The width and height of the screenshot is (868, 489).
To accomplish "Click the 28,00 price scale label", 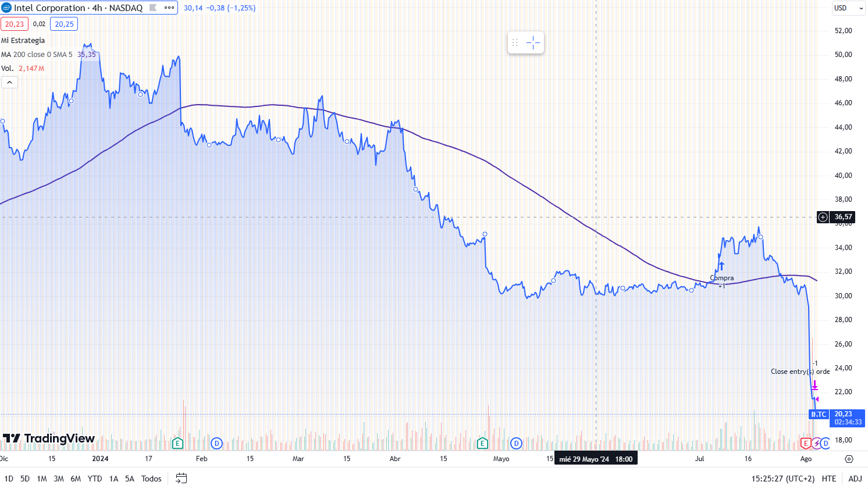I will (843, 320).
